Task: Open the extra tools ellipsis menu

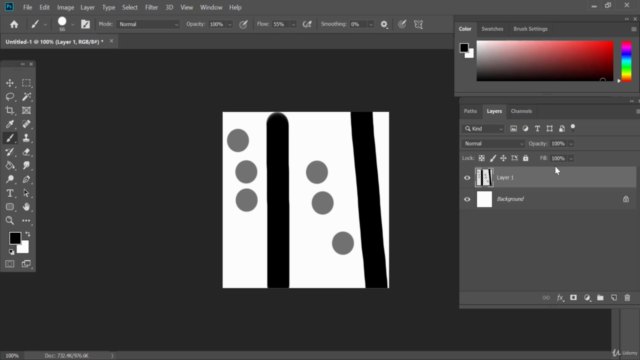Action: (26, 220)
